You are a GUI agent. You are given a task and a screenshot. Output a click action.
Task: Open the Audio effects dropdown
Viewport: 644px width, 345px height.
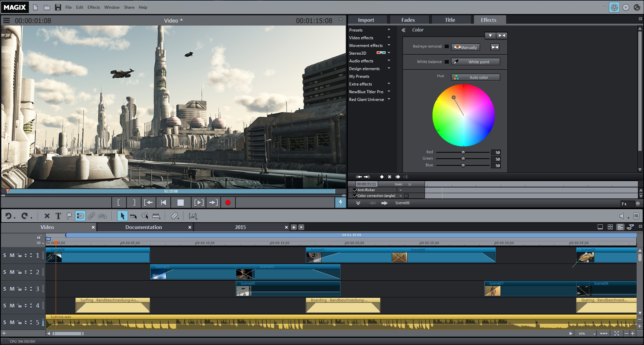[388, 61]
